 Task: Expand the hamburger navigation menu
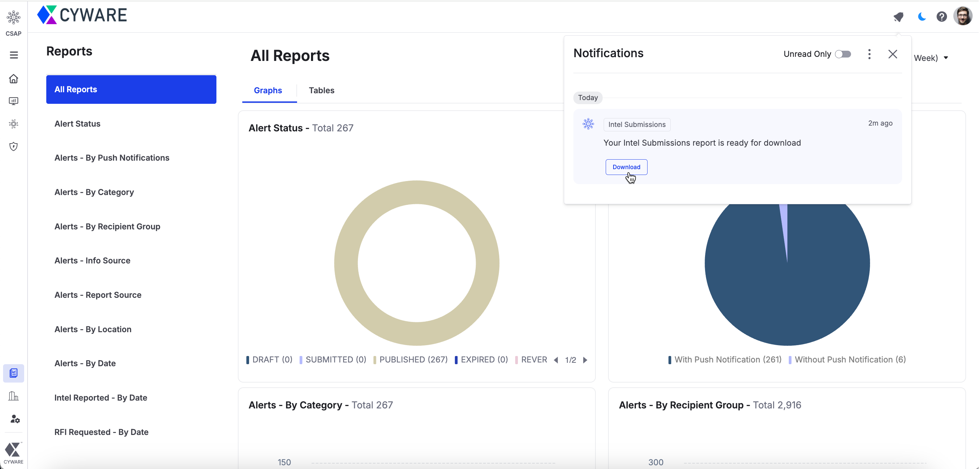point(14,55)
